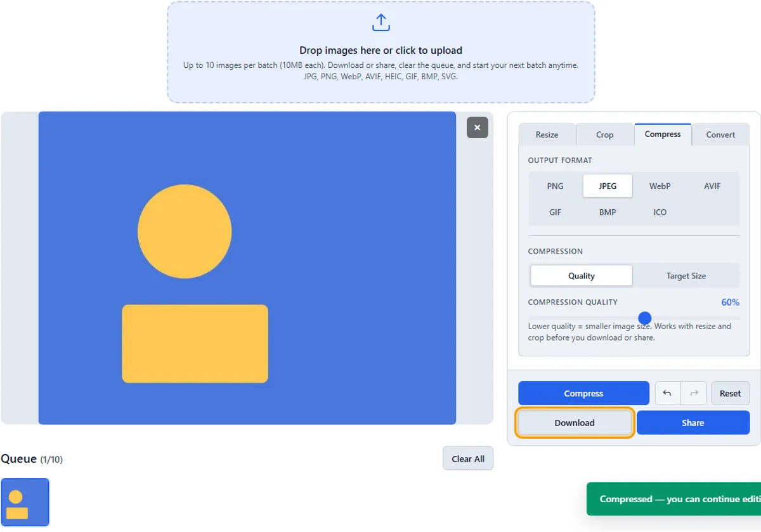Click the 60% quality value
This screenshot has height=532, width=761.
click(x=731, y=302)
